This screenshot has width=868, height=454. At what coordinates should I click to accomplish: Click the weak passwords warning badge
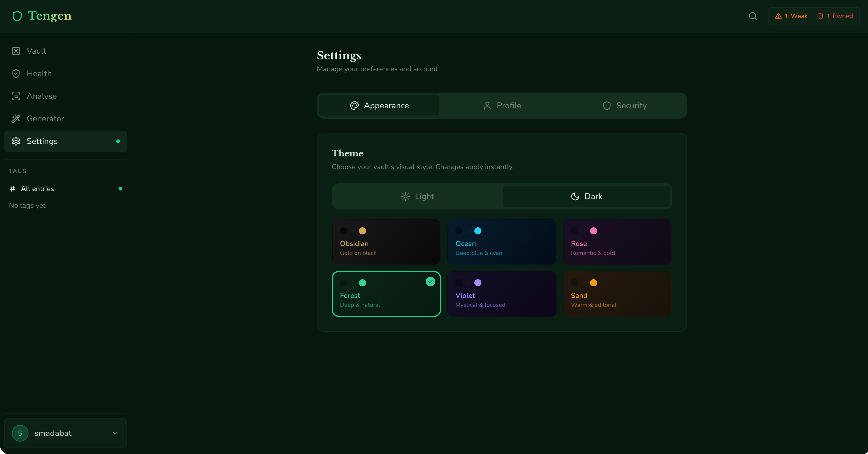791,16
